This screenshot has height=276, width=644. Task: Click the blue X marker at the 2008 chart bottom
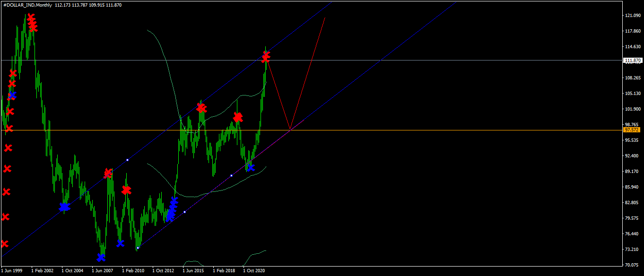click(x=101, y=258)
